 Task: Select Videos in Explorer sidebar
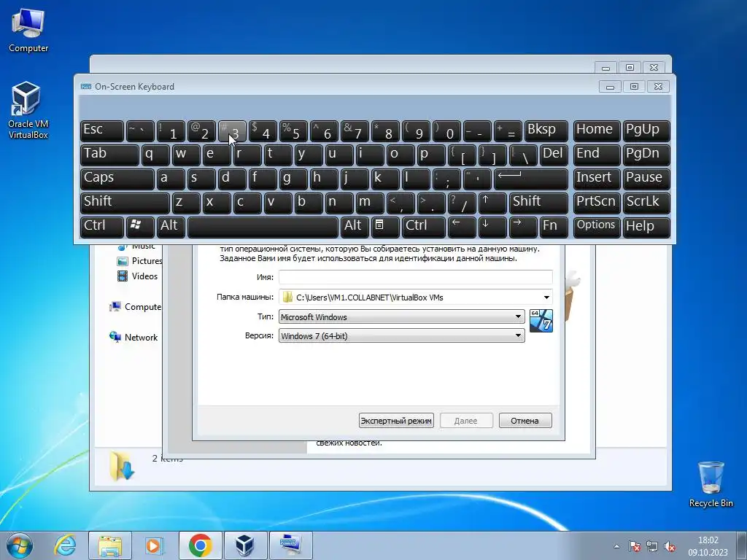click(x=138, y=276)
